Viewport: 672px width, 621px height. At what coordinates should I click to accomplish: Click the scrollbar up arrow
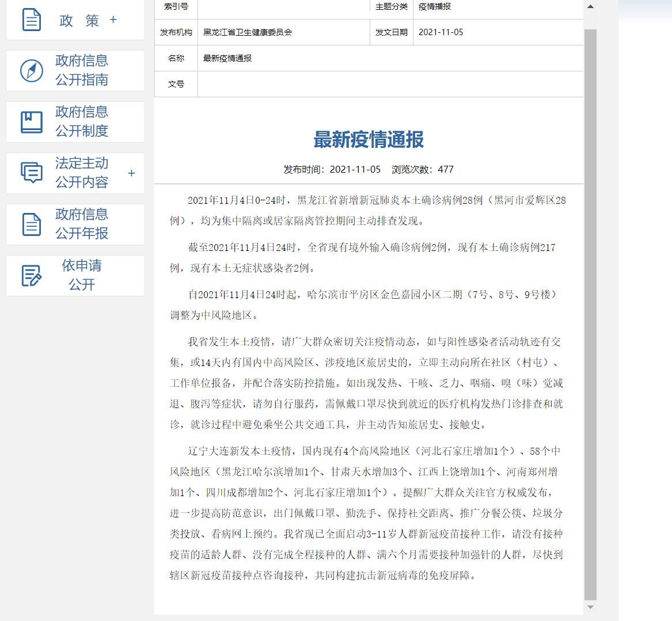(590, 7)
